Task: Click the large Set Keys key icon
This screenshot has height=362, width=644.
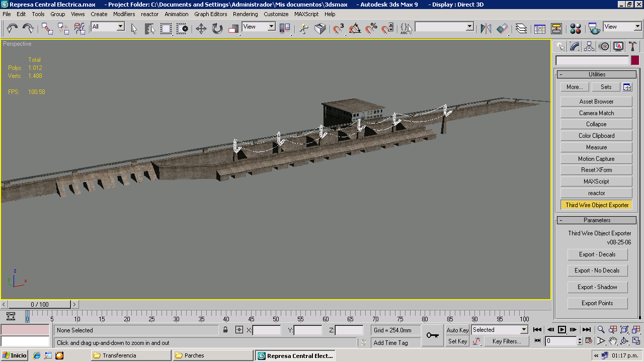Action: pyautogui.click(x=433, y=335)
